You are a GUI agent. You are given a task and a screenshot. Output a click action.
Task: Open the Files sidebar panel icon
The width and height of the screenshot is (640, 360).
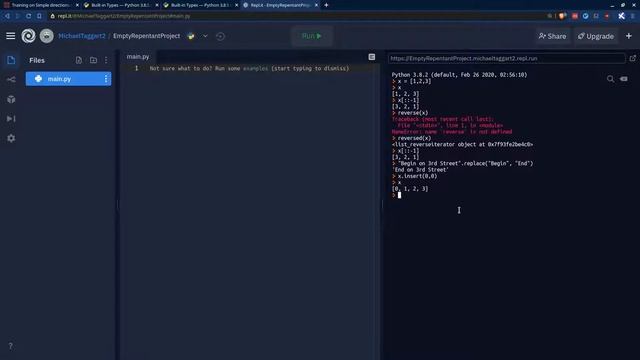(x=11, y=60)
